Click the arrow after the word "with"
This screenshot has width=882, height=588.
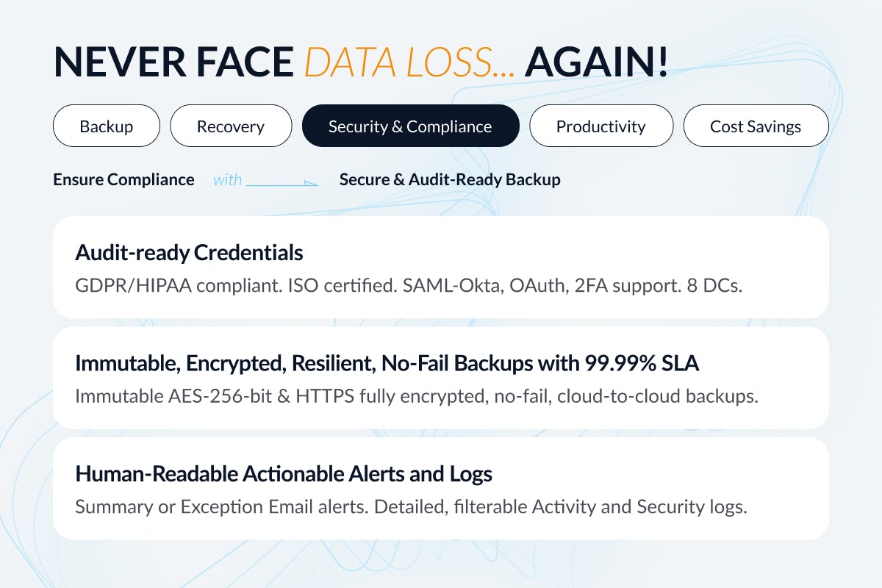tap(282, 182)
